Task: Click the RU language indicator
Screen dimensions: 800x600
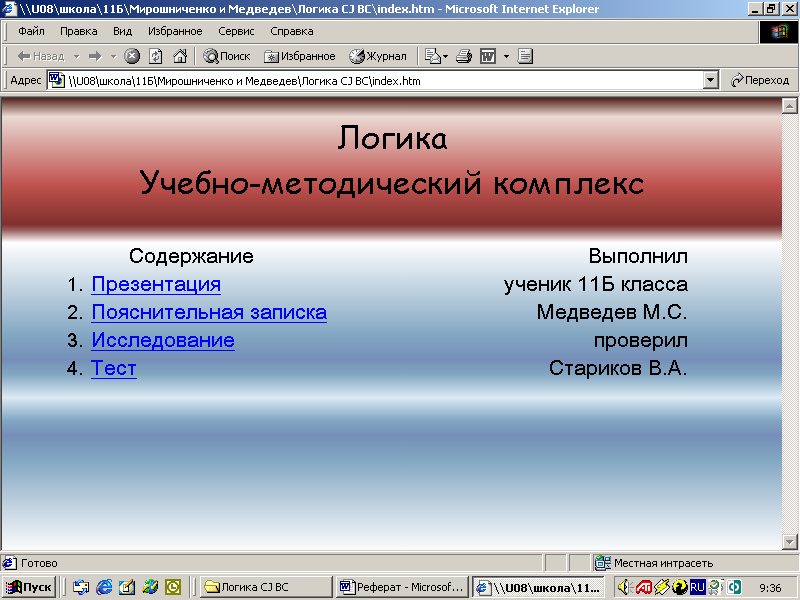Action: pyautogui.click(x=697, y=587)
